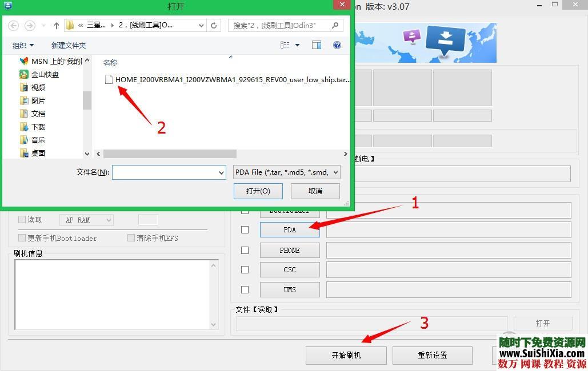Enable the PDA checkbox
This screenshot has height=371, width=588.
tap(245, 230)
